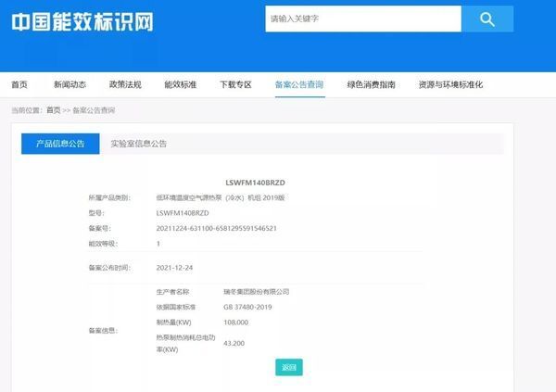
Task: Switch to the 实验室信息公告 tab
Action: [x=138, y=144]
